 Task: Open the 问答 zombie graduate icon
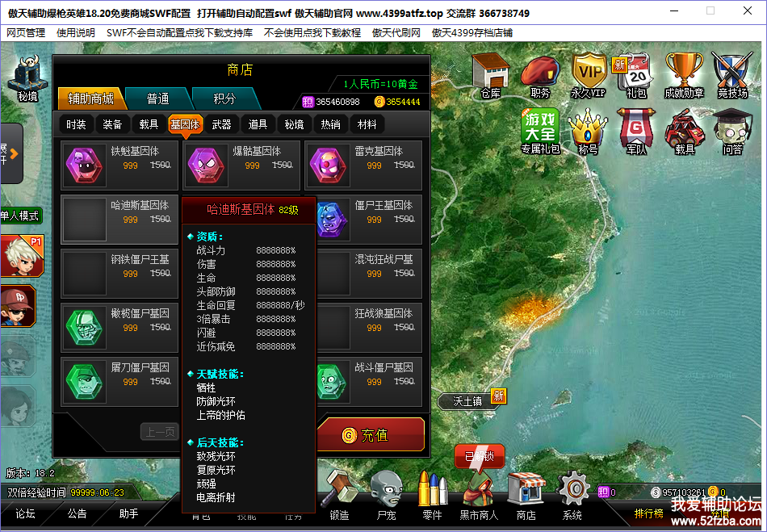click(732, 132)
